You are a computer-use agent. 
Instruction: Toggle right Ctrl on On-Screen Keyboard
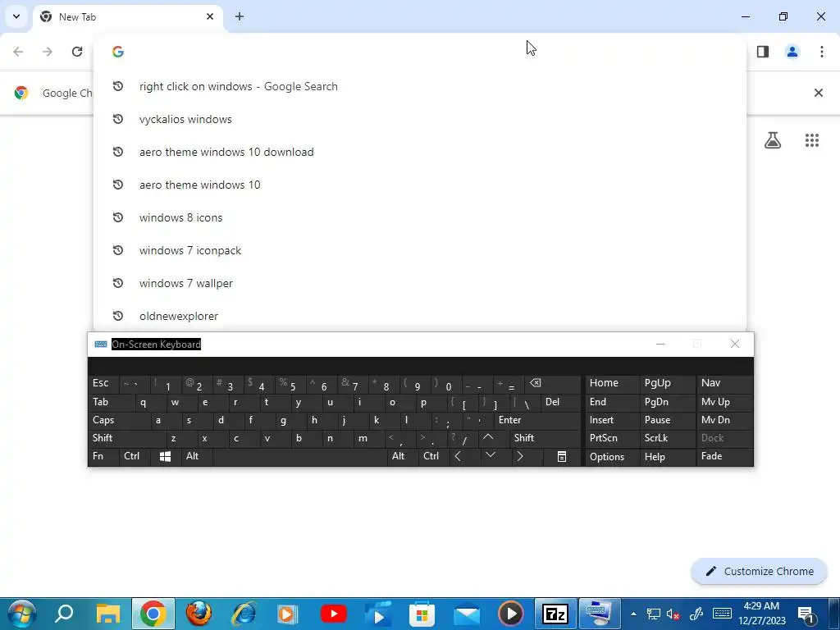[433, 456]
